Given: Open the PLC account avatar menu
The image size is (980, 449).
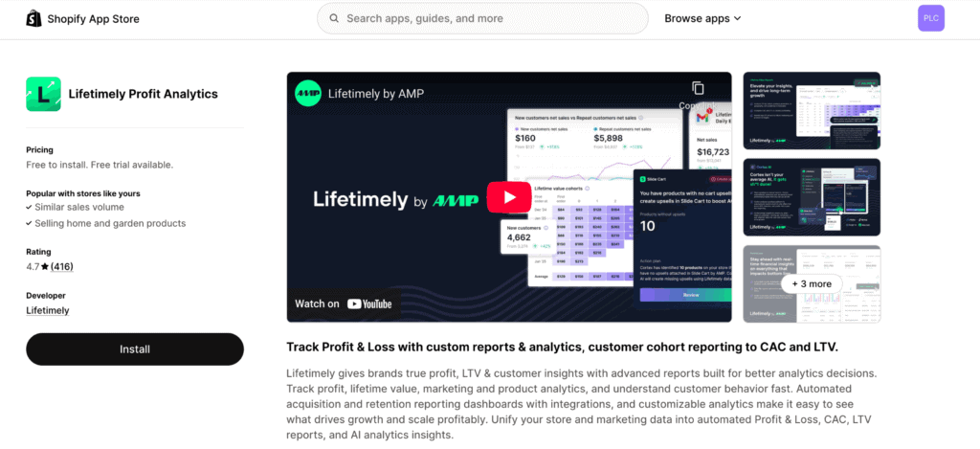Looking at the screenshot, I should [x=930, y=18].
